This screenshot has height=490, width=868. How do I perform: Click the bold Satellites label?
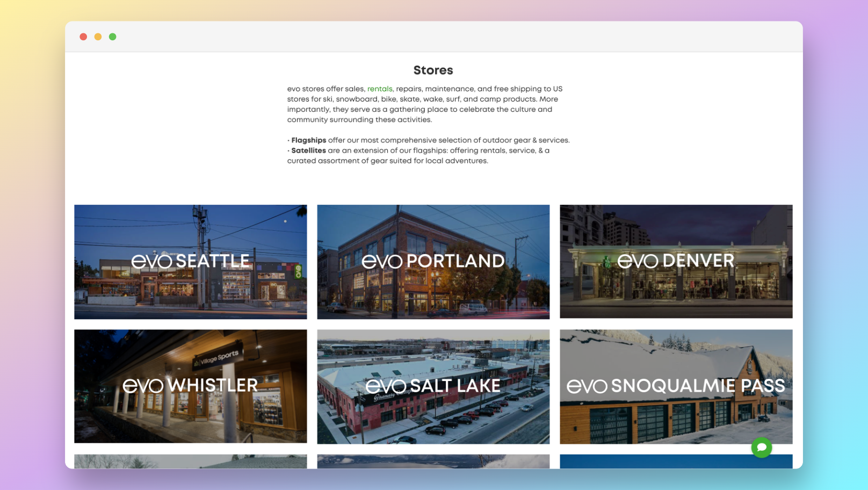pyautogui.click(x=308, y=150)
